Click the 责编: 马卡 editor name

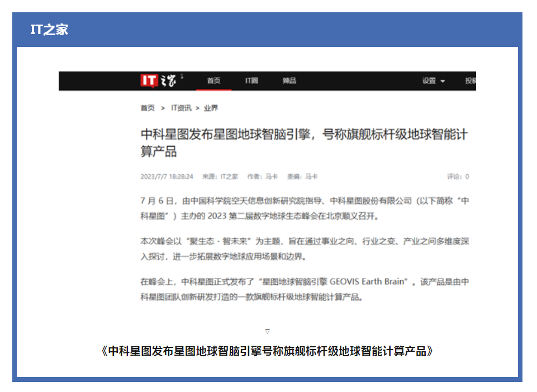(302, 176)
